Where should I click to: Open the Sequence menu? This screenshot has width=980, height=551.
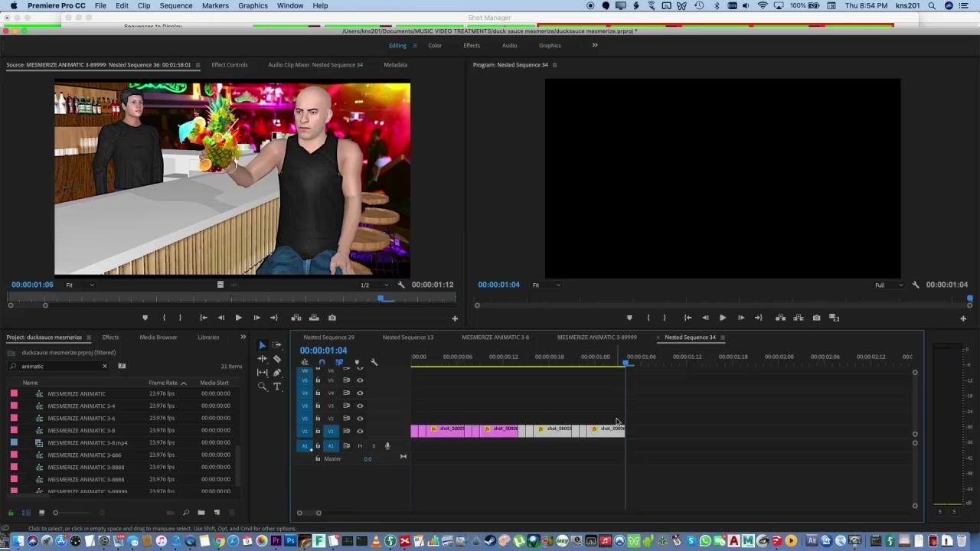[x=176, y=5]
